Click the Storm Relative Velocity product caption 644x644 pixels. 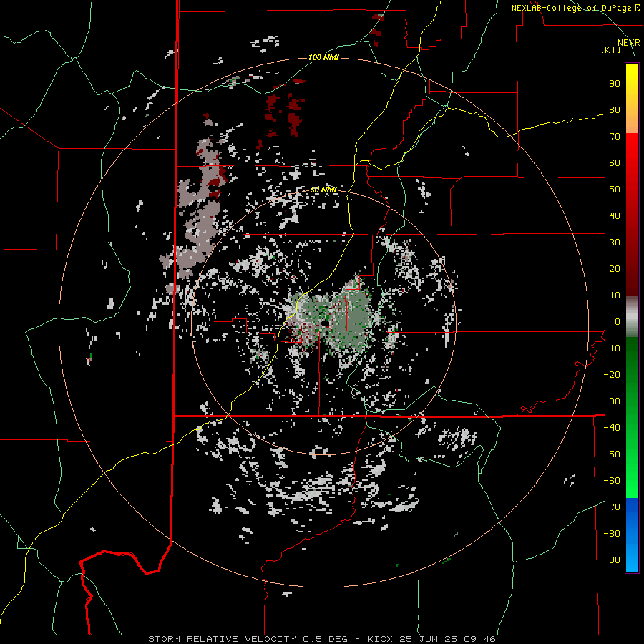point(321,639)
